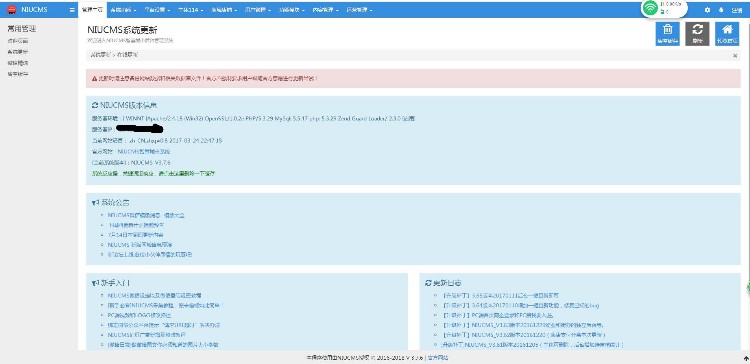The width and height of the screenshot is (750, 364).
Task: Open the 3.64版本 20170110 update log entry
Action: pyautogui.click(x=520, y=305)
